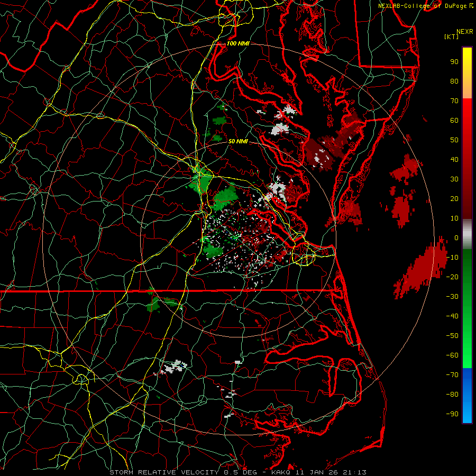Select the positive 40 knot scale label
The image size is (476, 476).
pos(454,160)
